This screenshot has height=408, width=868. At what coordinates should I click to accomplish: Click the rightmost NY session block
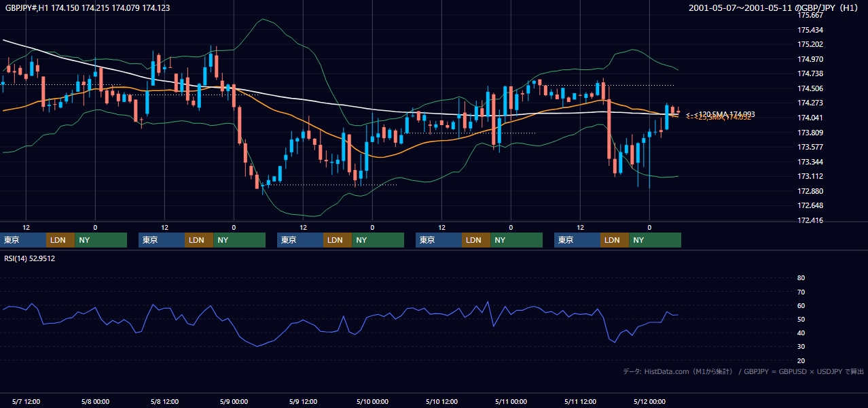coord(655,240)
